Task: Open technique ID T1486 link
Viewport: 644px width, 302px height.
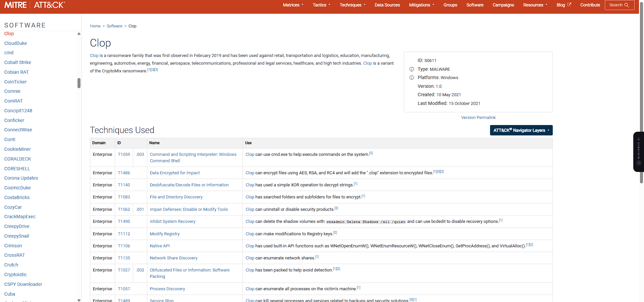Action: coord(124,173)
